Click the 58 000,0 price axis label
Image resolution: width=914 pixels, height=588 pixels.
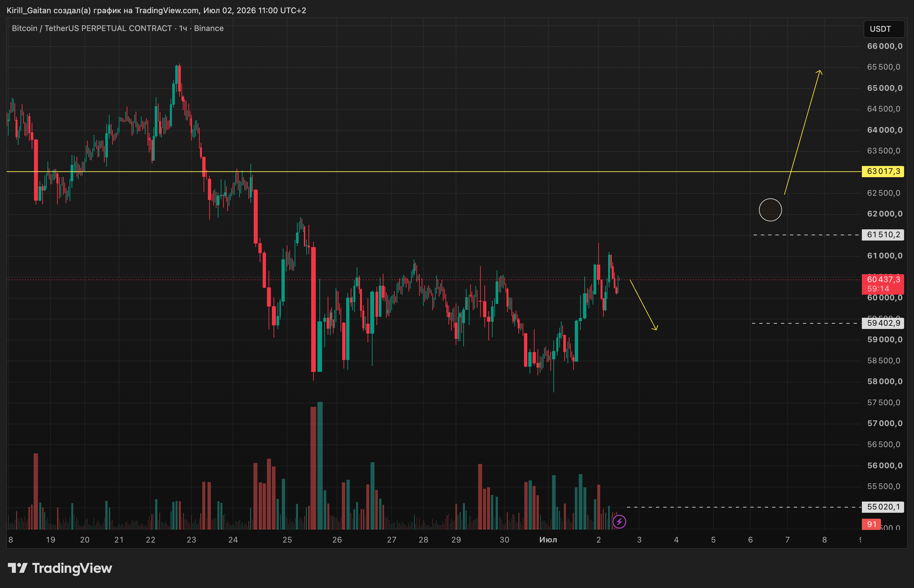[x=885, y=381]
